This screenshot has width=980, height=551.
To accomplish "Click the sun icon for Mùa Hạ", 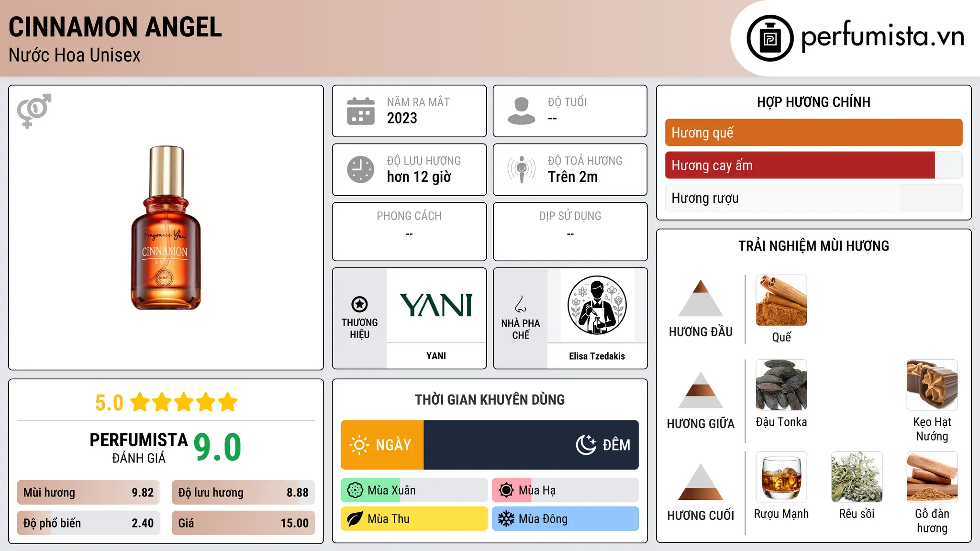I will (506, 490).
